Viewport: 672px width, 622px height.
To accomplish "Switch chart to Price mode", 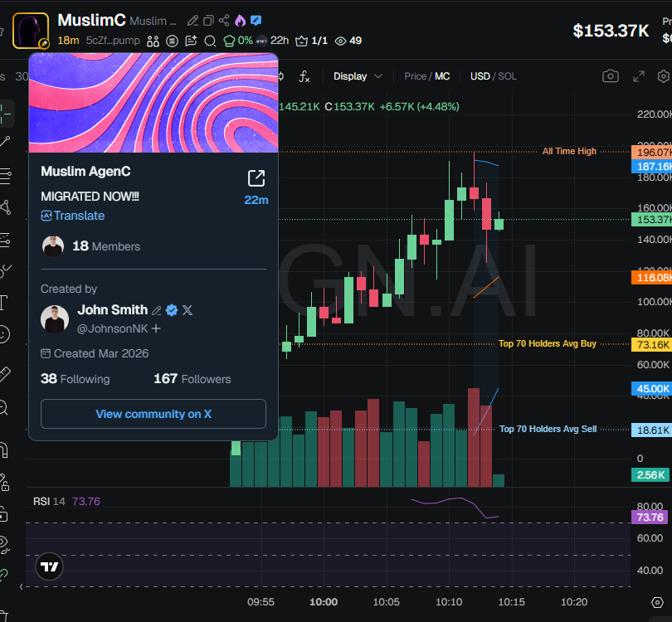I will [x=415, y=76].
